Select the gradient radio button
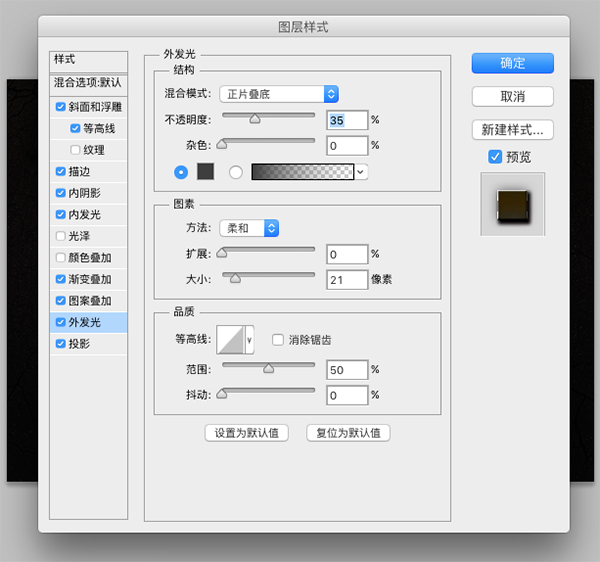 [x=236, y=171]
